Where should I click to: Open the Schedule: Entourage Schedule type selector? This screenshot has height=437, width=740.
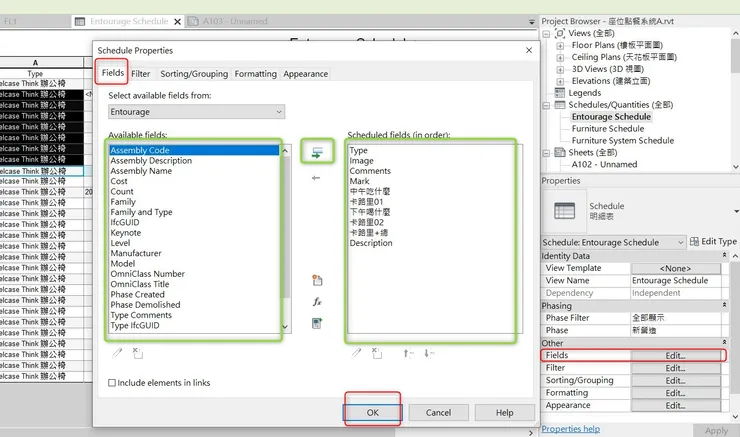point(613,242)
